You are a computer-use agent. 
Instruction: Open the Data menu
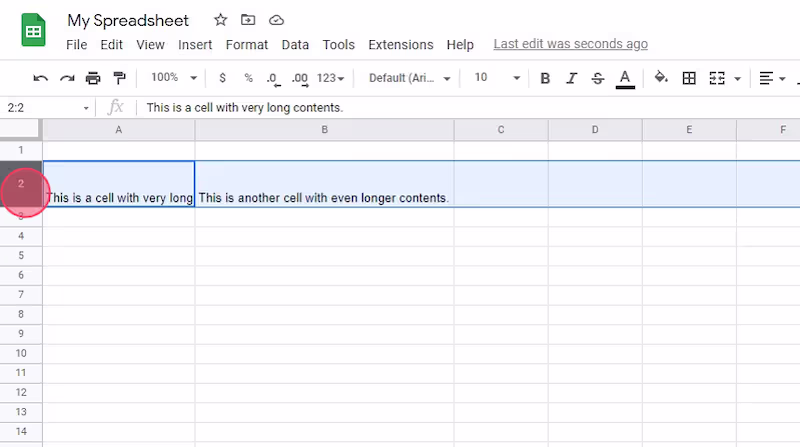pos(295,45)
